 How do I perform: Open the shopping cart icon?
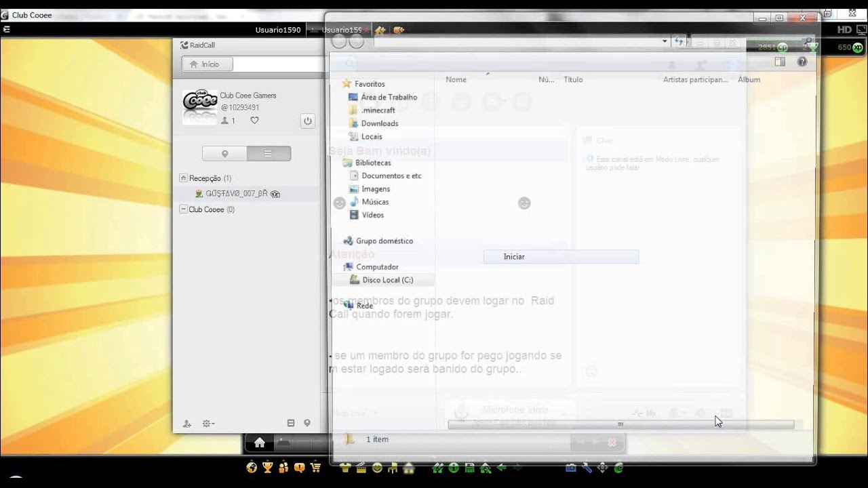(315, 467)
